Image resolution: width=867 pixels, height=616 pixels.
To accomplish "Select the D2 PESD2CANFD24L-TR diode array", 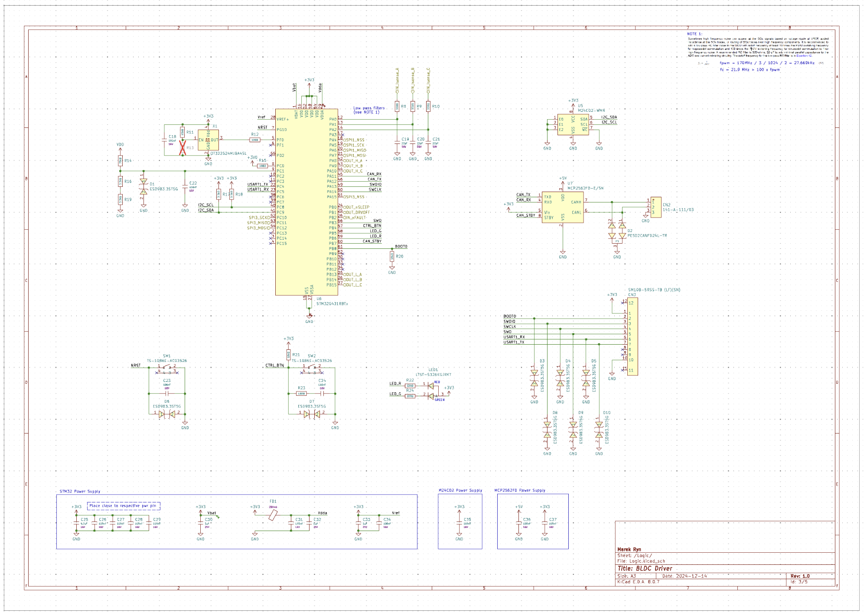I will (617, 231).
